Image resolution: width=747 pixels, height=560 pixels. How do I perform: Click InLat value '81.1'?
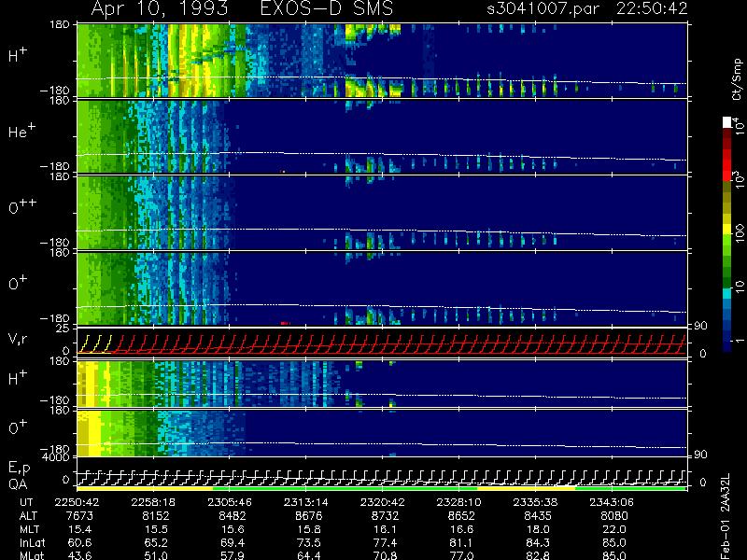461,542
